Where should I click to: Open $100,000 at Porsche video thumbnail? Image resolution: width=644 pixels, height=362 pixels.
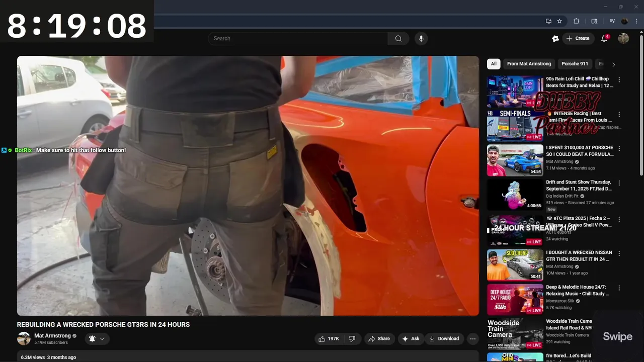[515, 160]
